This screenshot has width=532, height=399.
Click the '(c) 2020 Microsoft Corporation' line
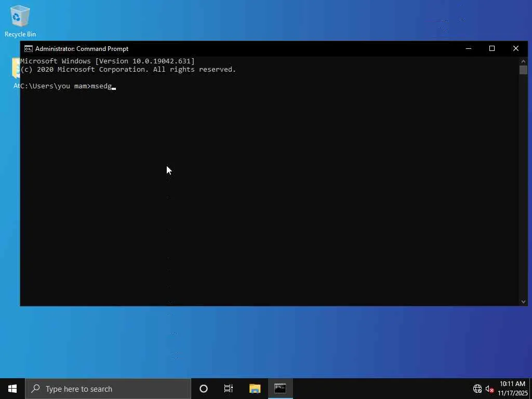click(128, 70)
